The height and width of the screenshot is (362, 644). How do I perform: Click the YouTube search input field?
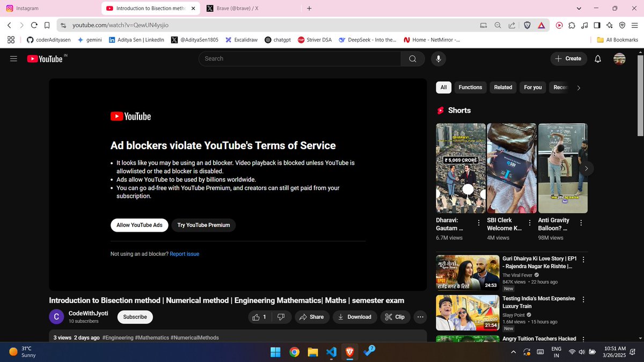(299, 58)
